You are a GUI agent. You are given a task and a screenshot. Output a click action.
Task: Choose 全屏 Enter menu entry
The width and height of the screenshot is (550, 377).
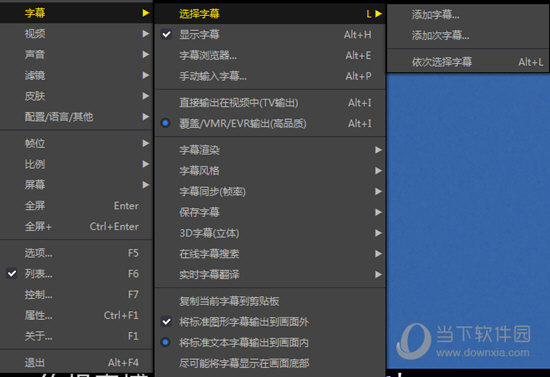click(76, 206)
